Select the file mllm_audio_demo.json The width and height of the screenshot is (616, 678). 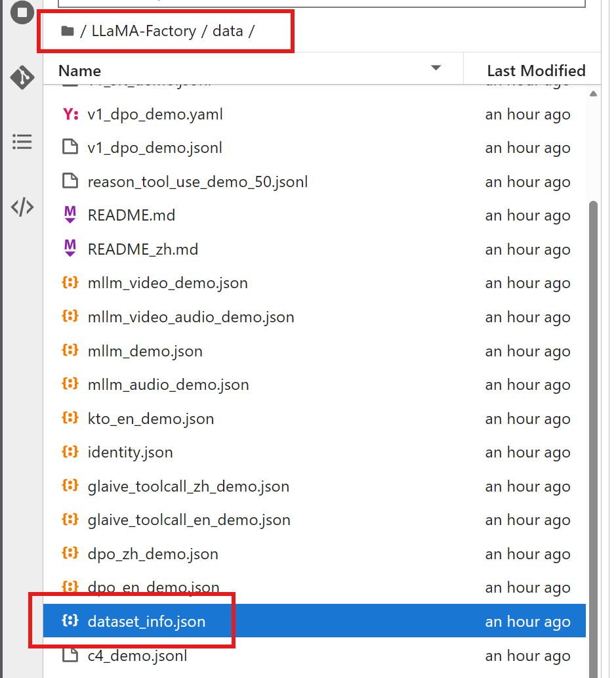314,385
